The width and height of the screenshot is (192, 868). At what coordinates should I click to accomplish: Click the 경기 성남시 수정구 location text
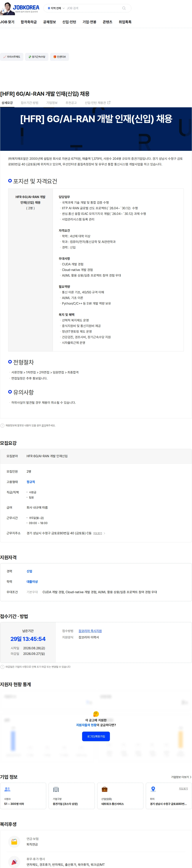168,804
